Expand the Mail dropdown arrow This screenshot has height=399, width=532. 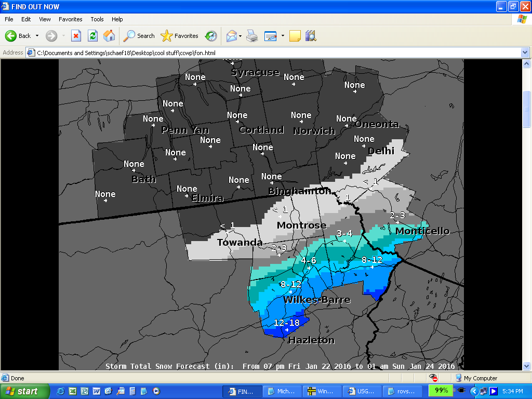click(240, 36)
